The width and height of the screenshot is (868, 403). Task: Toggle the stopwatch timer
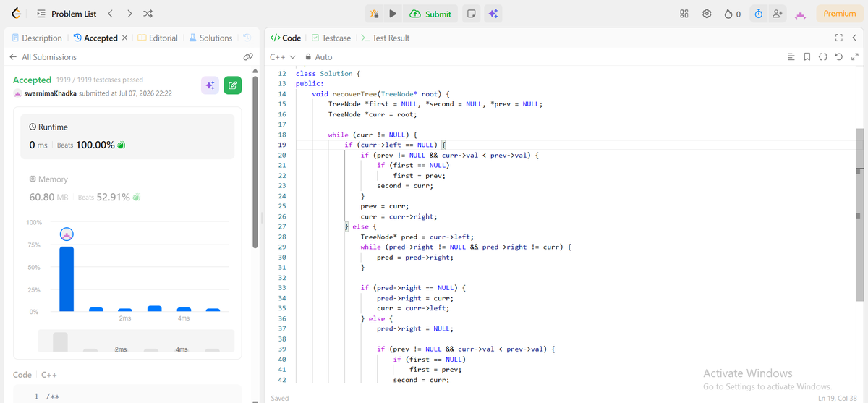coord(758,14)
